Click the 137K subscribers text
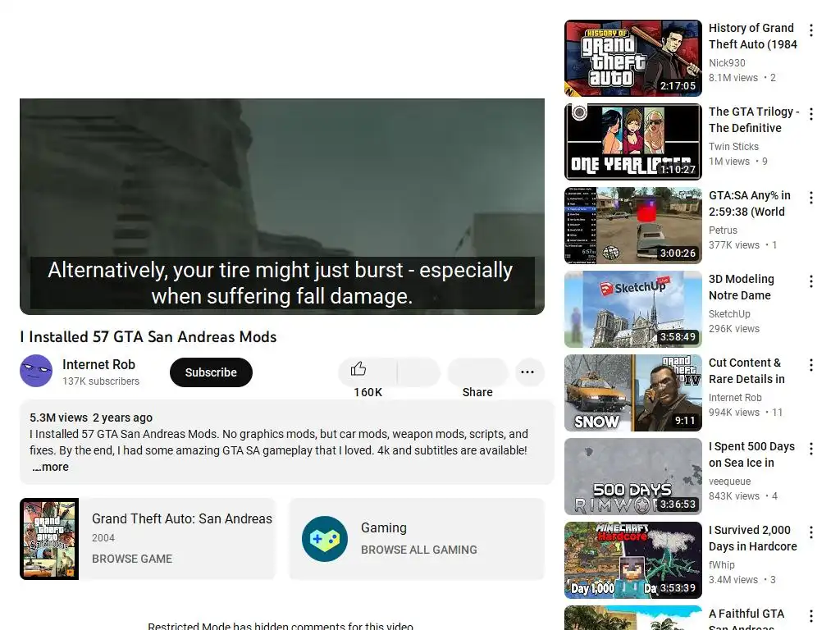The width and height of the screenshot is (840, 630). (101, 381)
